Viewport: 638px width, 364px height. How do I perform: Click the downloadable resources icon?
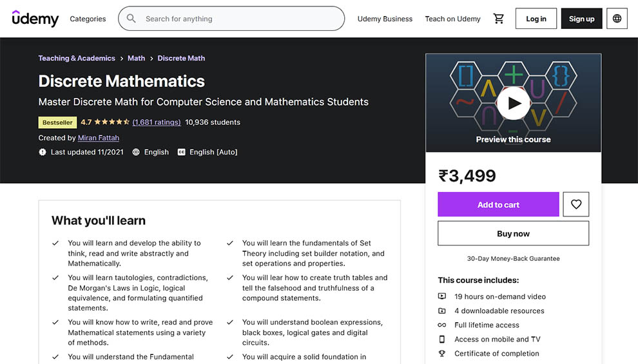(442, 311)
